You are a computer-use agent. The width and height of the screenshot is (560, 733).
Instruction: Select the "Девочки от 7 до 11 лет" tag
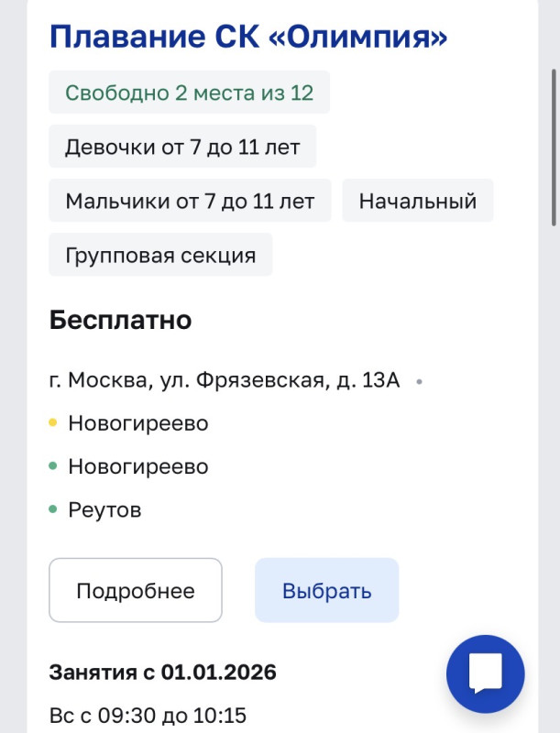tap(182, 147)
